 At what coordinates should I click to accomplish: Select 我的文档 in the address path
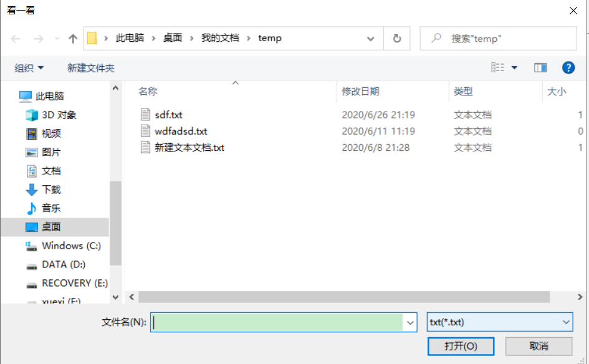coord(220,38)
